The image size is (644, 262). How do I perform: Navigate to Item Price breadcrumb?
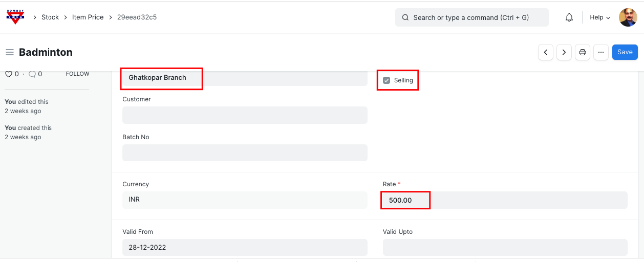88,17
